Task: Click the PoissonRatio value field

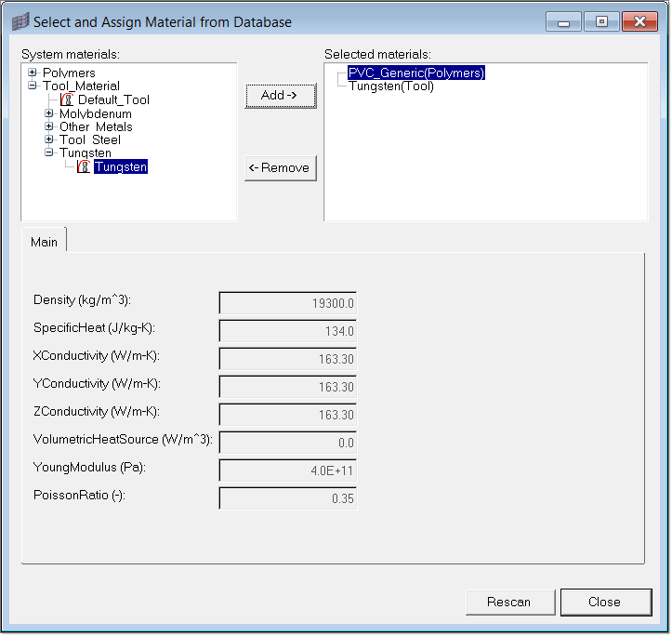Action: 288,498
